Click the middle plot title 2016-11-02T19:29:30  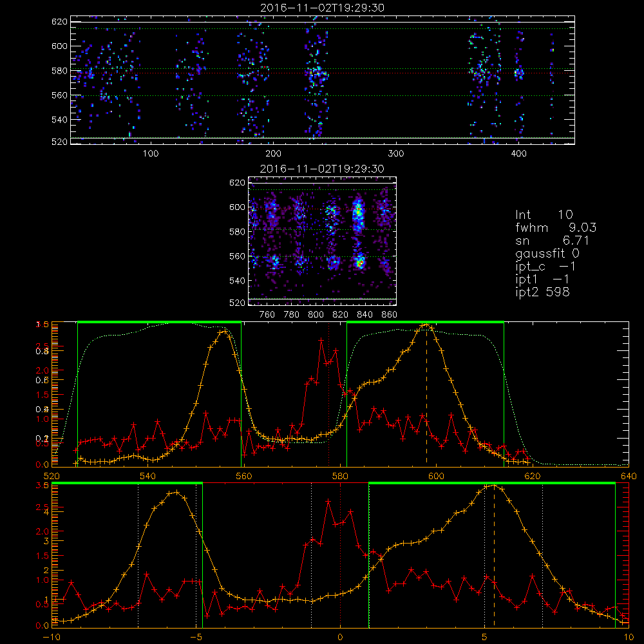pos(323,169)
